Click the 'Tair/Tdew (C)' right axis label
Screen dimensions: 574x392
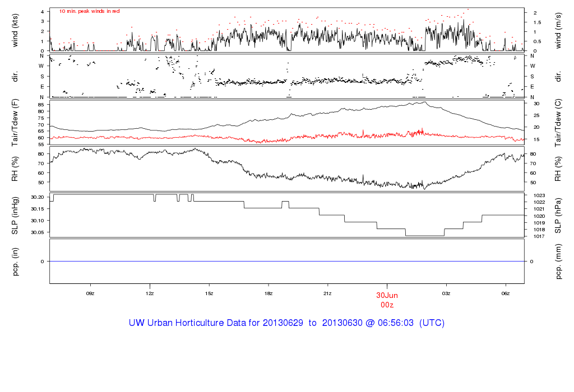pyautogui.click(x=558, y=123)
